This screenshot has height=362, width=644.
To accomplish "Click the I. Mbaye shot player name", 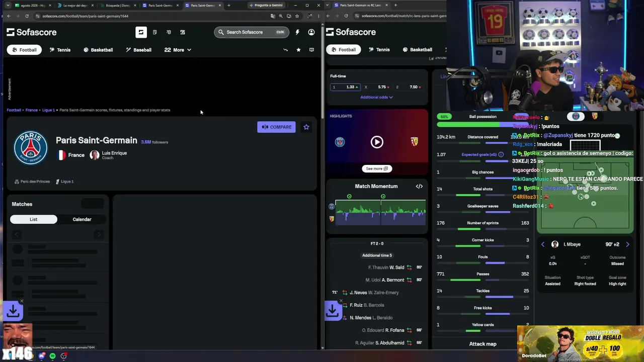I will click(572, 244).
